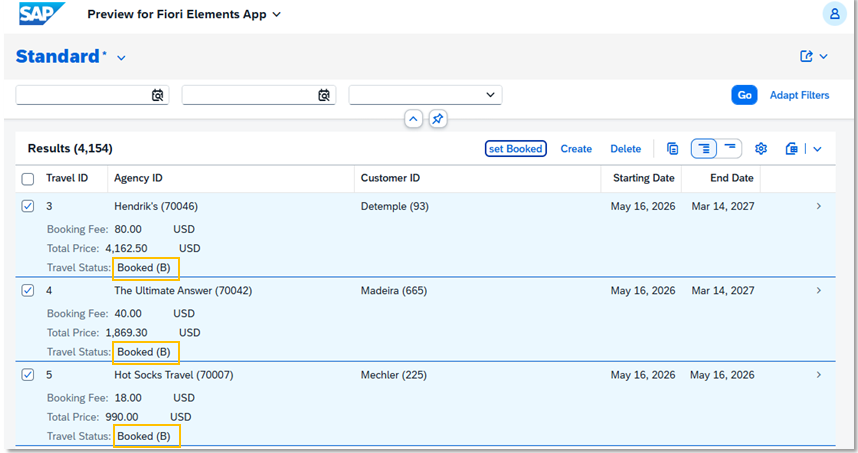
Task: Click customer Madeira (665)
Action: [393, 291]
